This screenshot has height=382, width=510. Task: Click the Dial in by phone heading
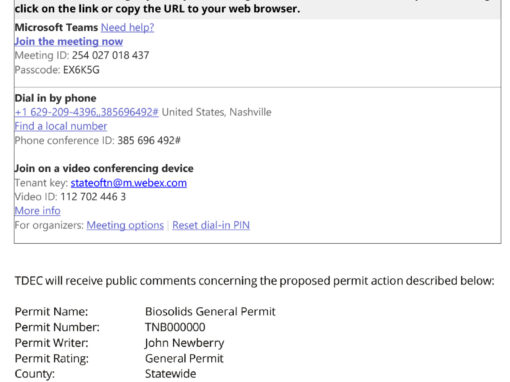[55, 98]
